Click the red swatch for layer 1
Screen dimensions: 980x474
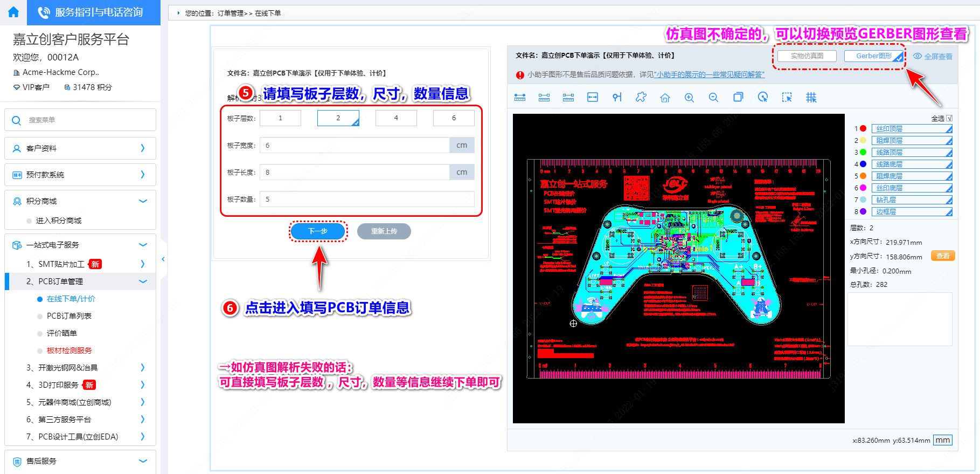tap(863, 129)
